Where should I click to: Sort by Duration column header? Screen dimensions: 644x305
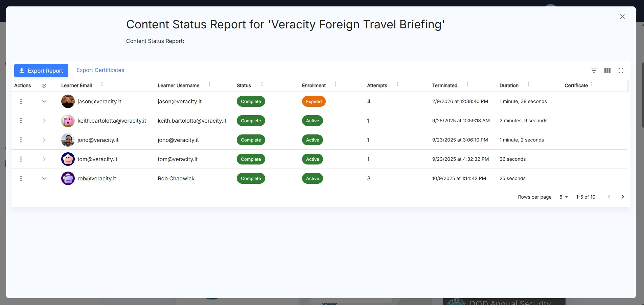pyautogui.click(x=509, y=85)
